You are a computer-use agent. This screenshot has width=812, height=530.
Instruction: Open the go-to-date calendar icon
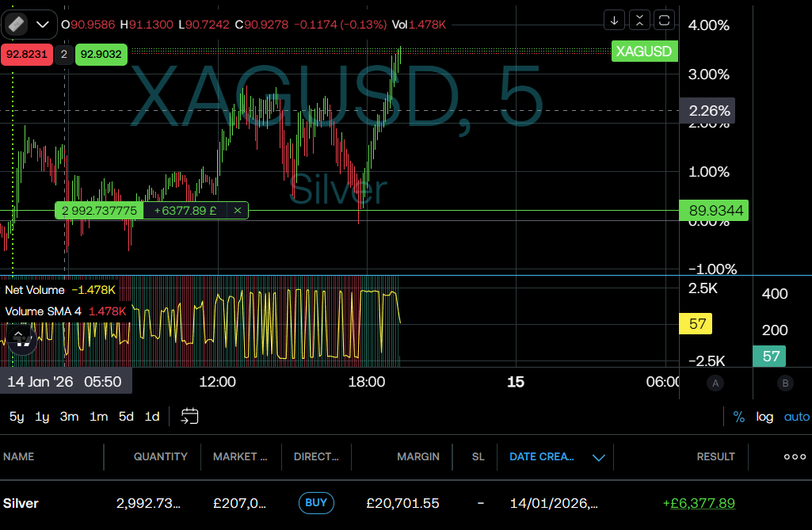coord(189,416)
